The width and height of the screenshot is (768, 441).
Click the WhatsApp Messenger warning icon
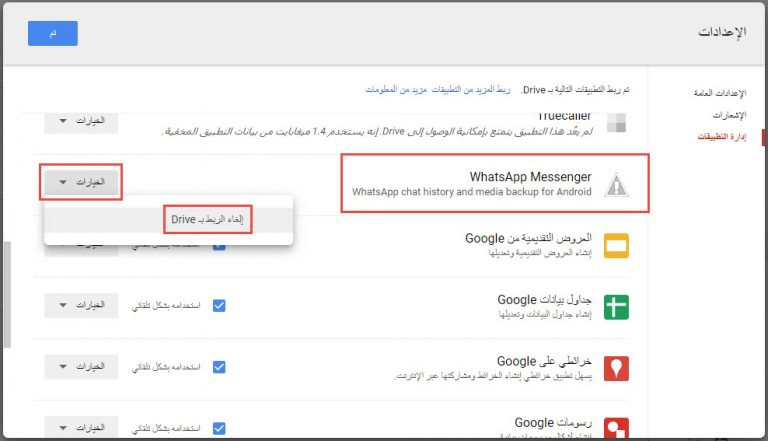(x=616, y=185)
